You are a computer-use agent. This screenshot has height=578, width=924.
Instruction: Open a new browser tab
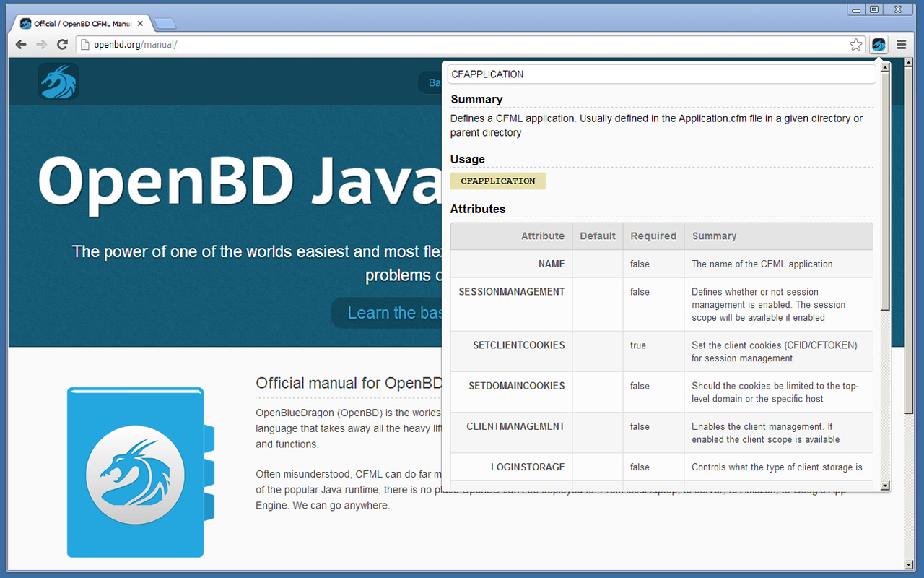tap(165, 22)
